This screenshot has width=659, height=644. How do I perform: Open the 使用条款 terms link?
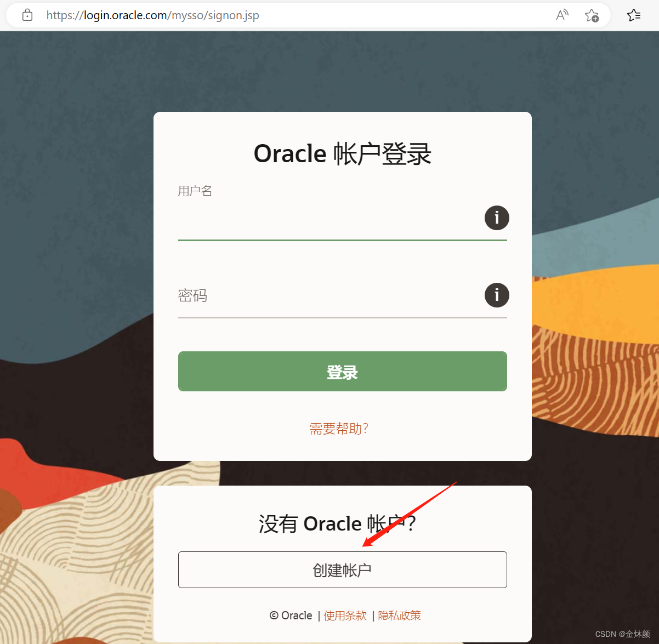pyautogui.click(x=345, y=615)
